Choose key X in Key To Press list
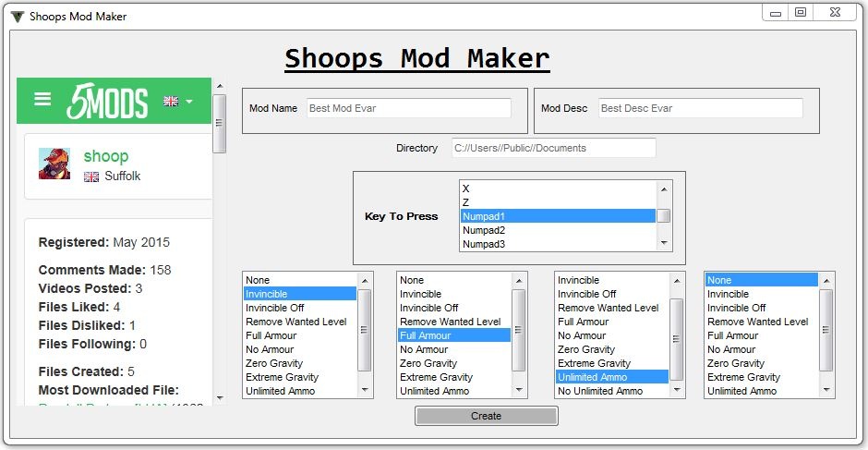 click(466, 189)
